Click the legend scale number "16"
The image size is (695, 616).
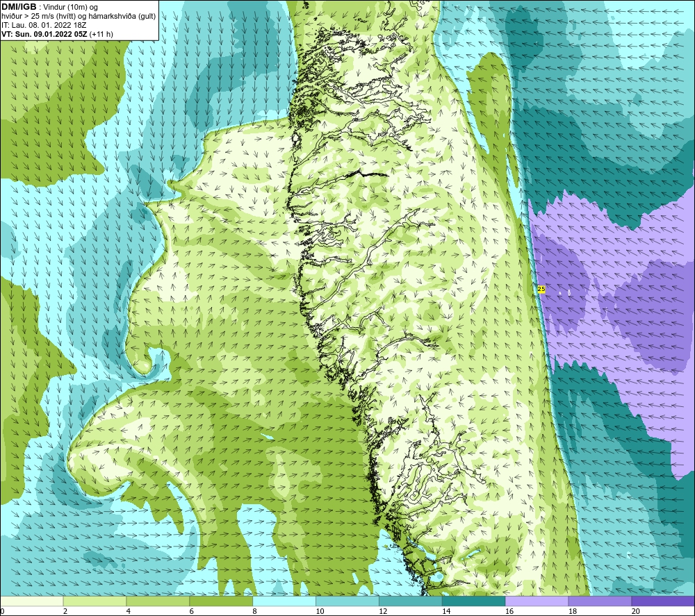pos(509,611)
